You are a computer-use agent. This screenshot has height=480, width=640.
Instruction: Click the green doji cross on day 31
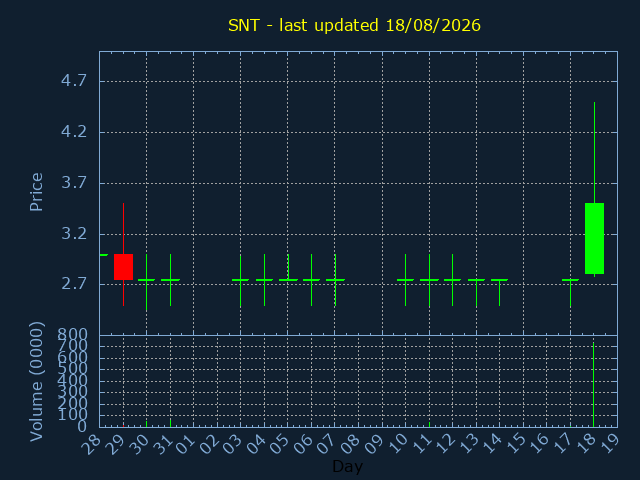(x=170, y=280)
